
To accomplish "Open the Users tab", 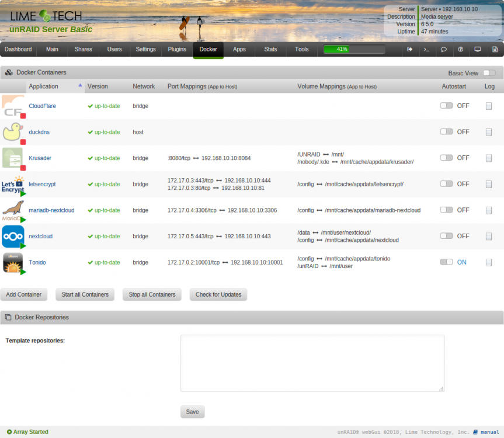I will tap(114, 49).
